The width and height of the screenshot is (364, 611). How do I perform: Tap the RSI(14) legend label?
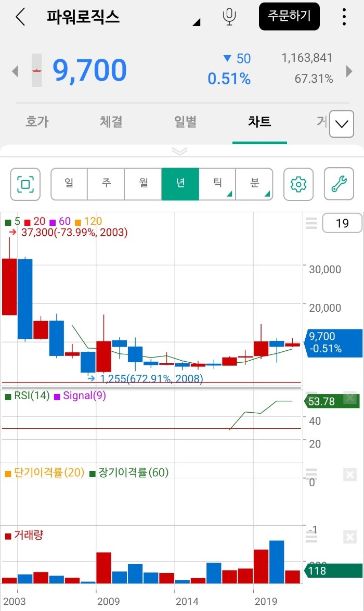pyautogui.click(x=28, y=396)
